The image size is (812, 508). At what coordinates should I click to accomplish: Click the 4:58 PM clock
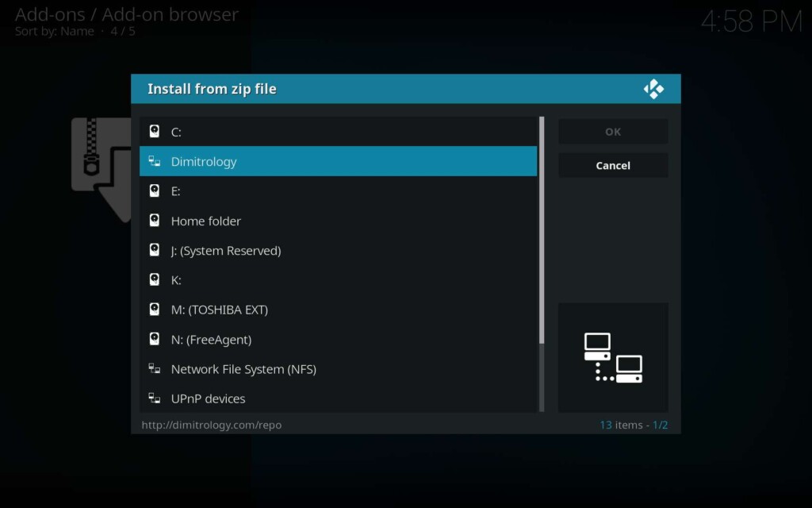752,21
